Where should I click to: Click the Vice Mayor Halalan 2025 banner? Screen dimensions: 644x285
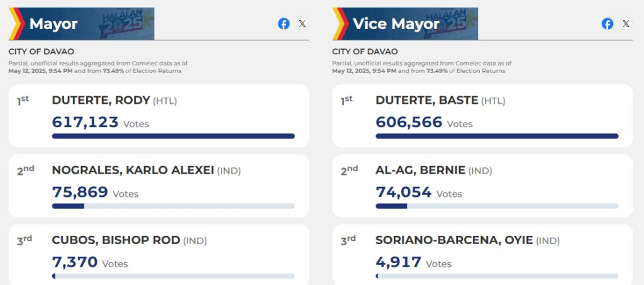406,24
